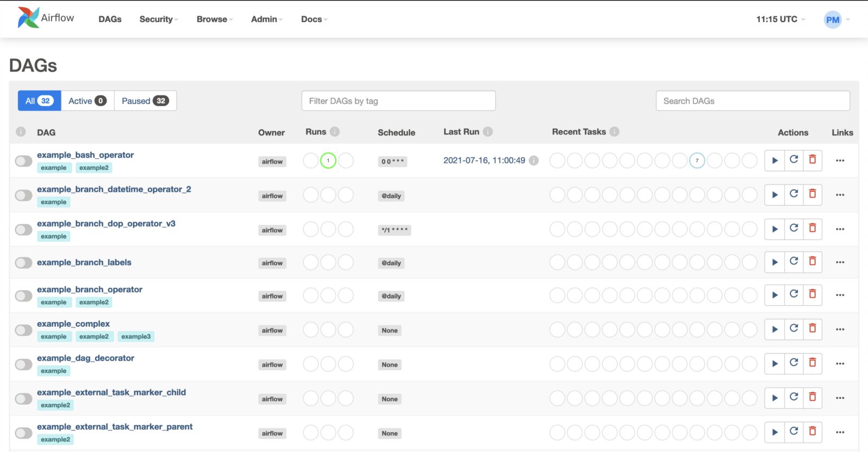Switch to the Active DAGs tab
Image resolution: width=868 pixels, height=452 pixels.
[87, 101]
